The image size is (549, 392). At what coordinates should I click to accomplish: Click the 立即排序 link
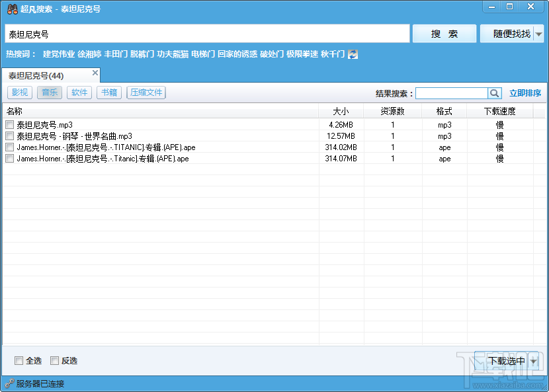[525, 93]
